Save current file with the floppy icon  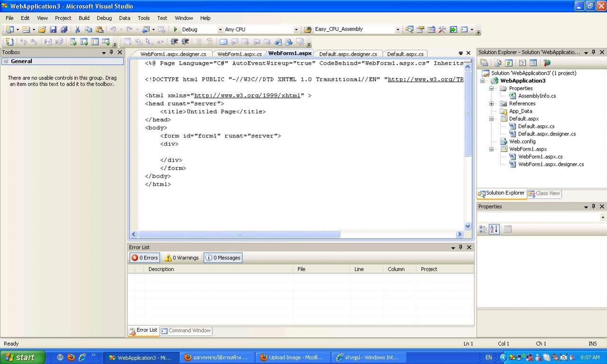pyautogui.click(x=53, y=29)
